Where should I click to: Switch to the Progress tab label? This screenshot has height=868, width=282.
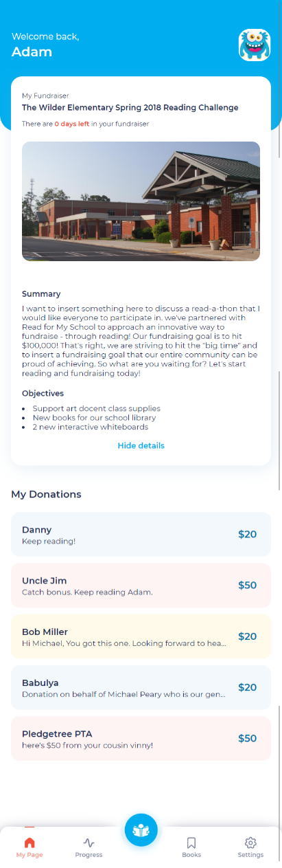coord(89,855)
